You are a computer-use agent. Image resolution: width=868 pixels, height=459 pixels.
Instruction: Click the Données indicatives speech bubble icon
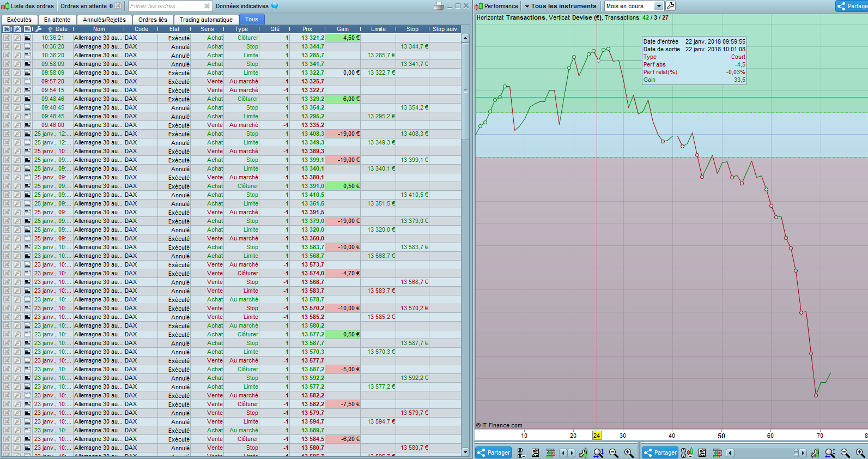tap(275, 6)
